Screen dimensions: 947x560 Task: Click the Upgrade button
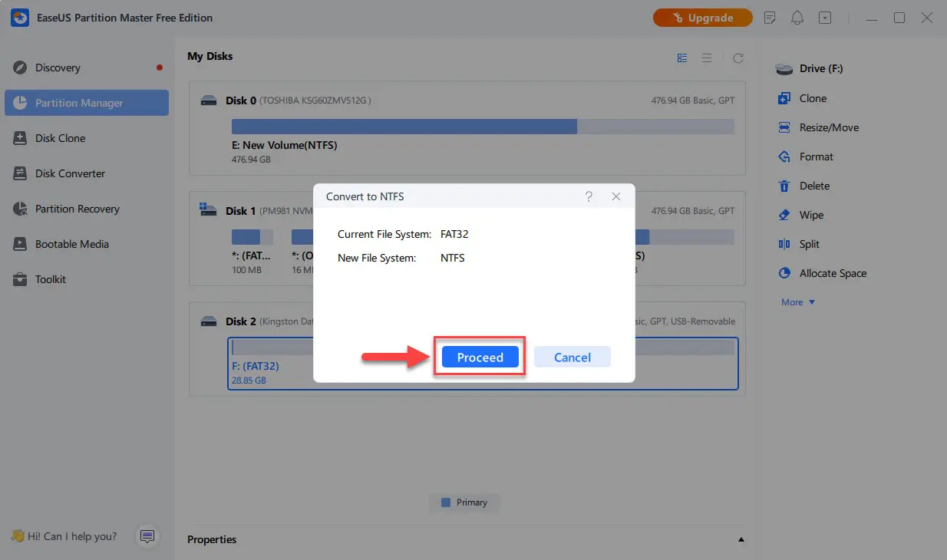click(703, 18)
